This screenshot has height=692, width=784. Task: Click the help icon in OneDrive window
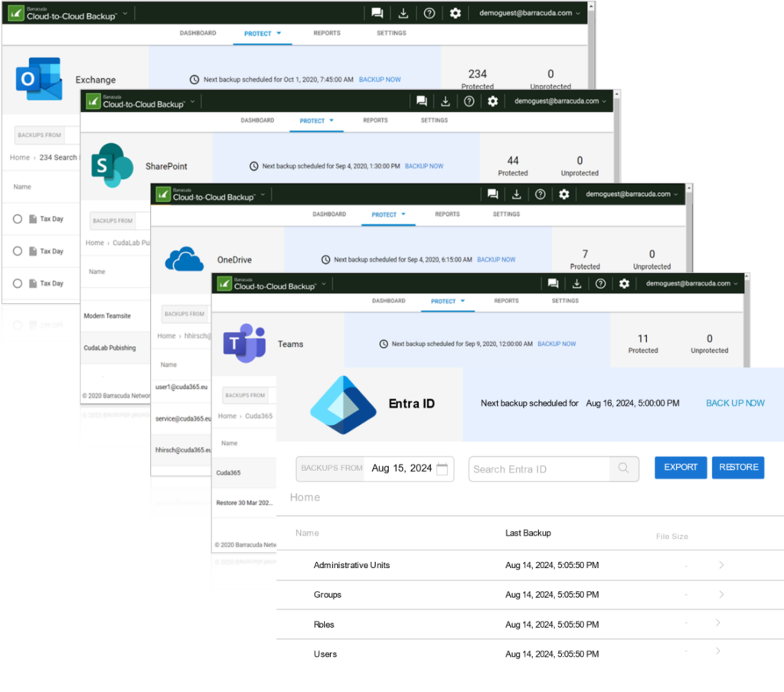pos(540,194)
